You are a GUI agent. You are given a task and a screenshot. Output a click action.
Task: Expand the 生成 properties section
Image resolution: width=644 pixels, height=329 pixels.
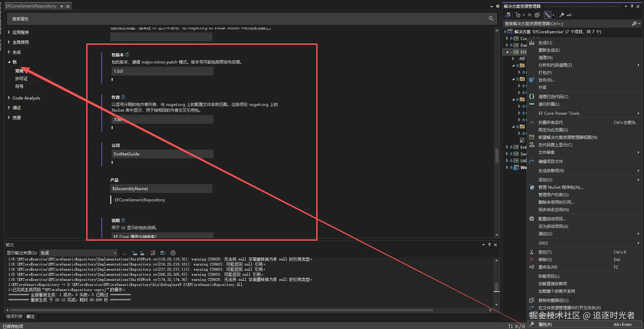(9, 52)
